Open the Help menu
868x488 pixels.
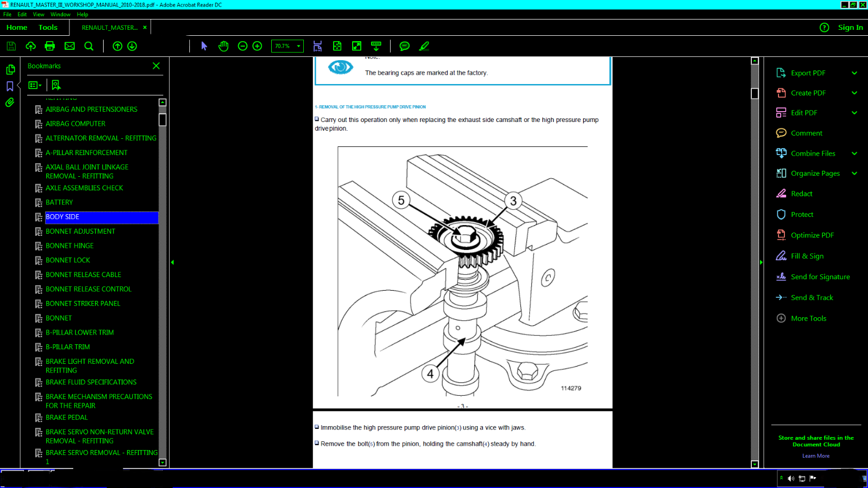[x=82, y=15]
